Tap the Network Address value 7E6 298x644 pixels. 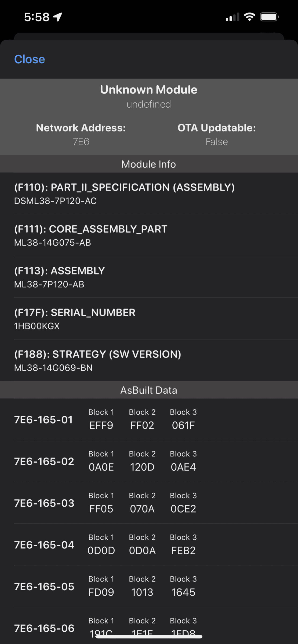81,142
